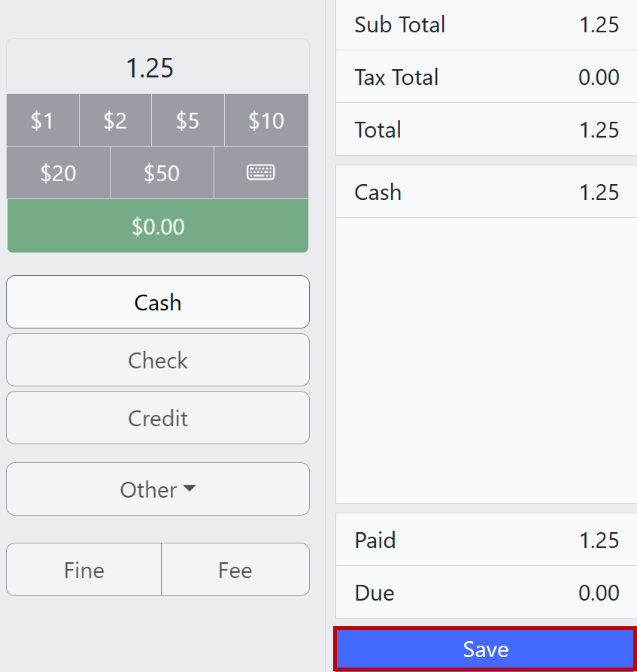Choose Credit as payment type
This screenshot has width=637, height=672.
158,418
